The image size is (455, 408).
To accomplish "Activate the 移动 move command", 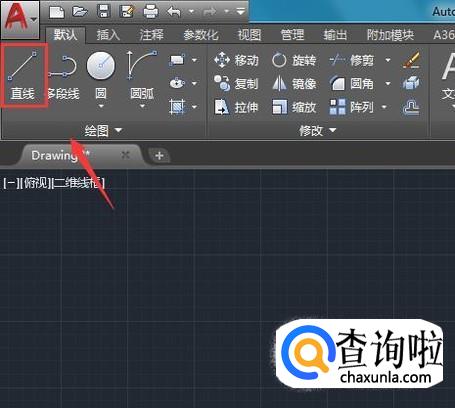I will [x=236, y=60].
